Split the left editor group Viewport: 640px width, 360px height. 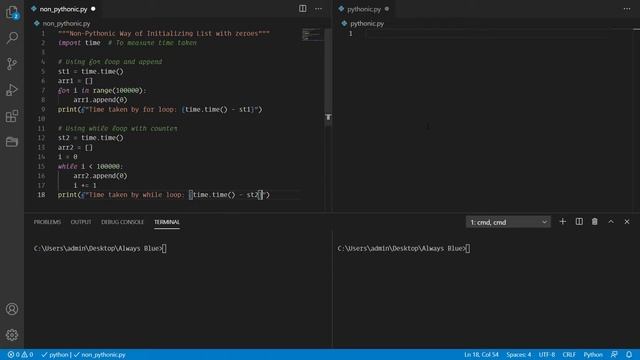click(302, 9)
